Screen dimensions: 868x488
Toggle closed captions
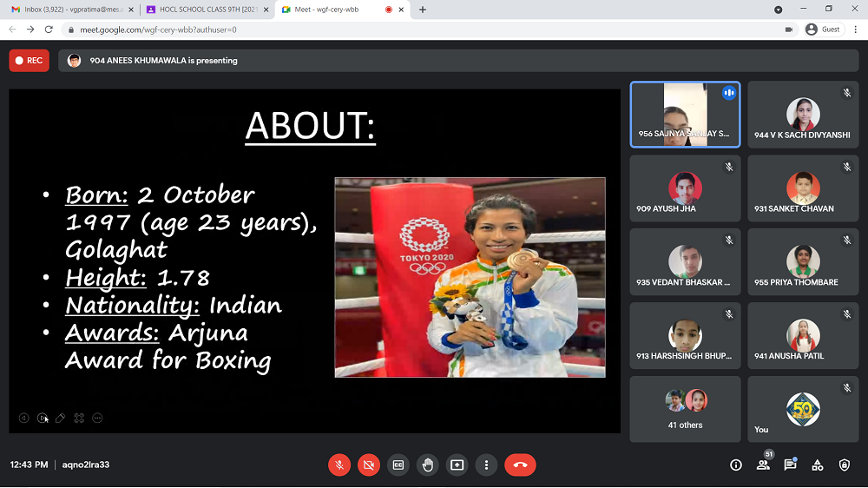coord(398,465)
